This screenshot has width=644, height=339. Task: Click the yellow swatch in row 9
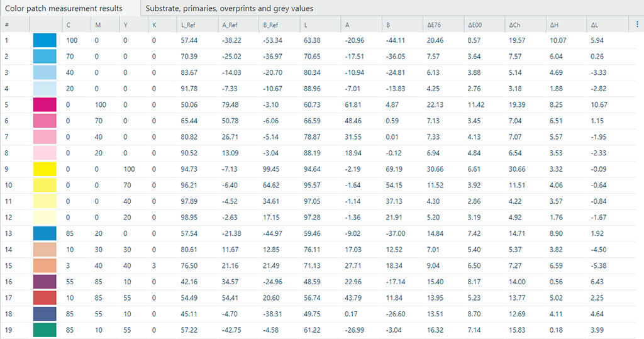[45, 169]
